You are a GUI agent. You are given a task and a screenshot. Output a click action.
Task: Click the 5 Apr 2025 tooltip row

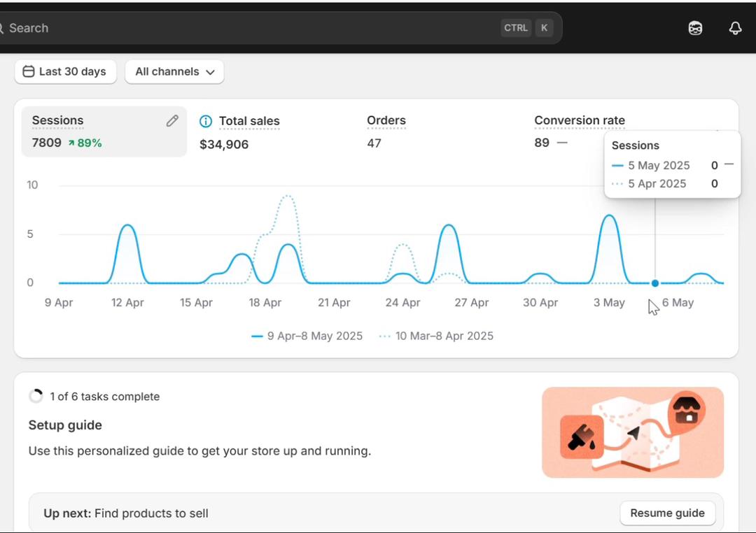(x=666, y=183)
